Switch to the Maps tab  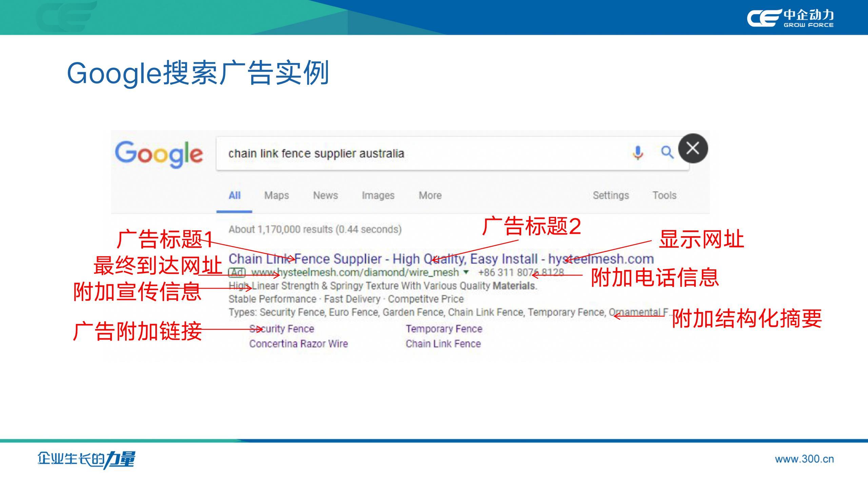[x=277, y=196]
